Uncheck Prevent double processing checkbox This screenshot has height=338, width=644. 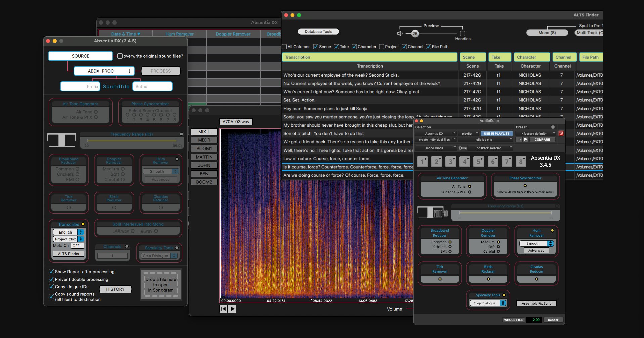coord(51,279)
